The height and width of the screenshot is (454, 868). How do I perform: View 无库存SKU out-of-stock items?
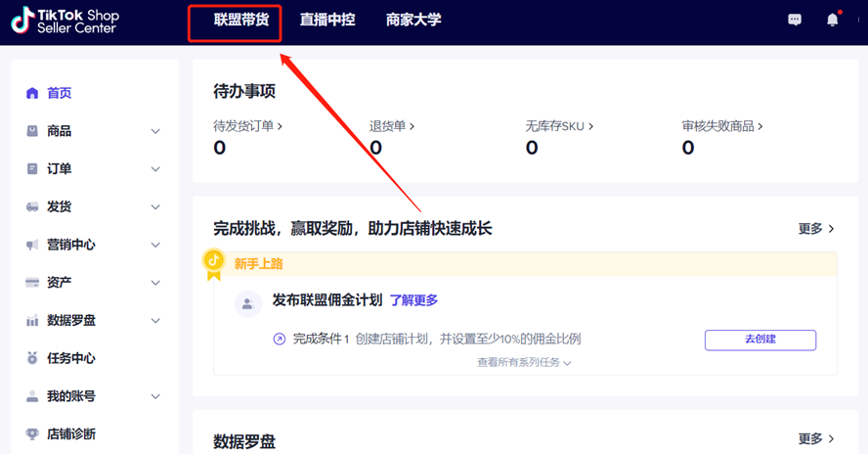pos(559,126)
